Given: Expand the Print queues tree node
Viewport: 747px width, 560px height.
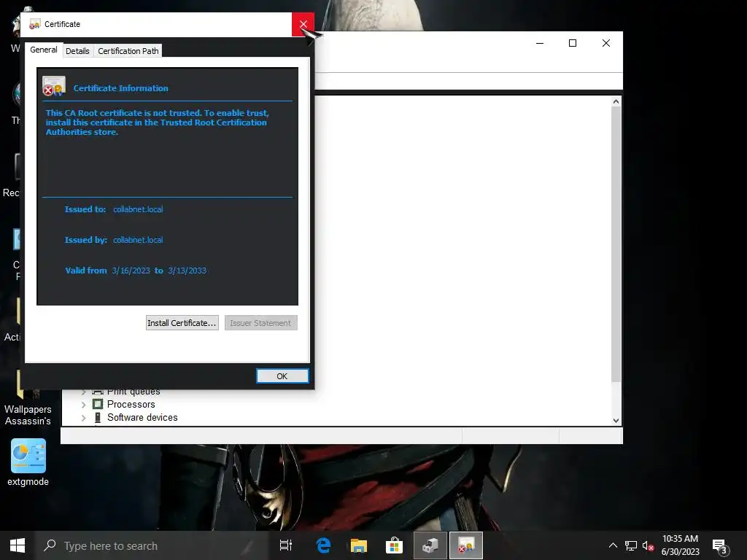Looking at the screenshot, I should pyautogui.click(x=84, y=392).
